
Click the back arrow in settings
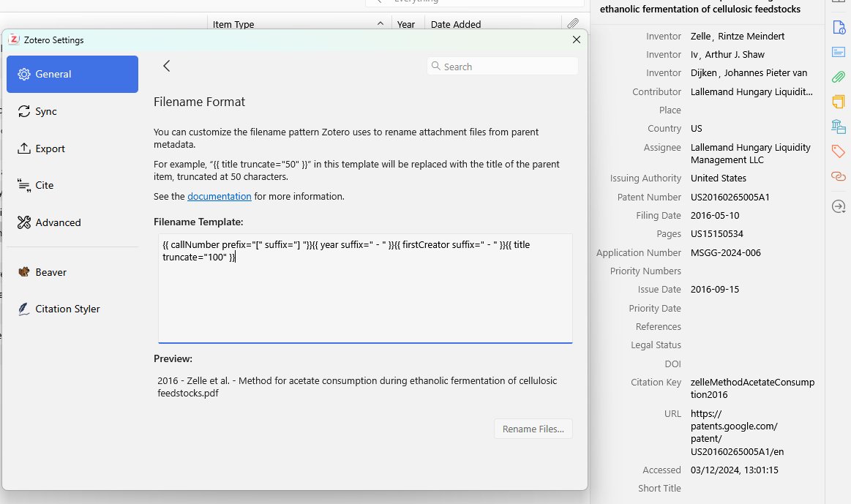167,66
